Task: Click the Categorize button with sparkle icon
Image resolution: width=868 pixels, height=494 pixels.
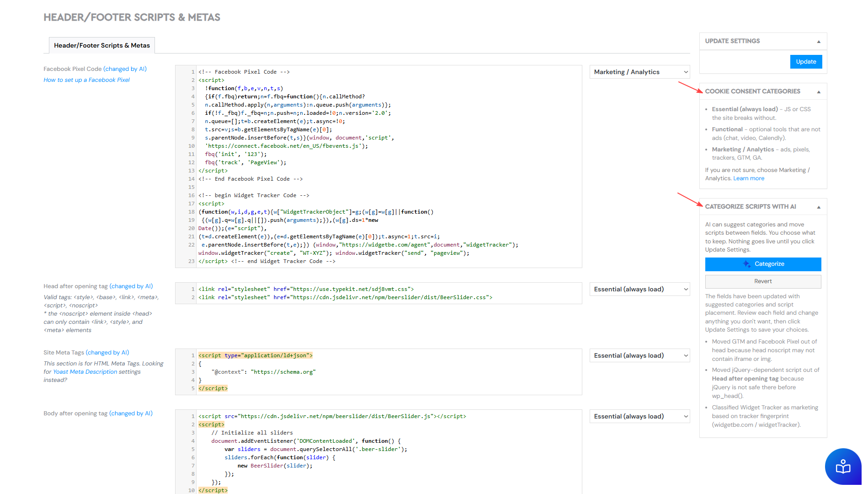Action: click(763, 264)
